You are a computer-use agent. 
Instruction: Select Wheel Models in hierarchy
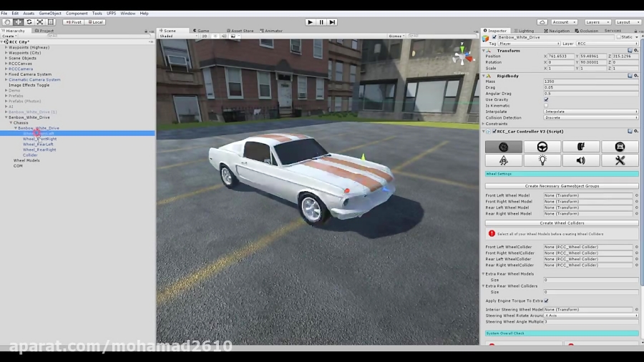click(x=26, y=160)
